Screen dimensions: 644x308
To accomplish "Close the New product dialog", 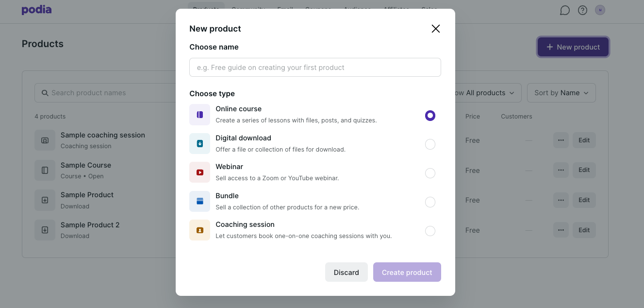I will tap(435, 29).
